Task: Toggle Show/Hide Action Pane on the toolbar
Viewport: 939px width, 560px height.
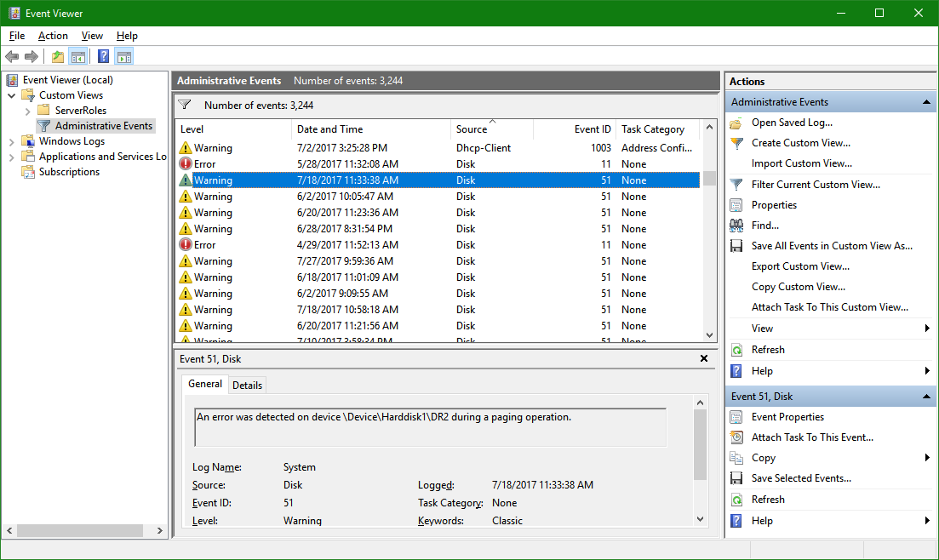Action: [124, 56]
